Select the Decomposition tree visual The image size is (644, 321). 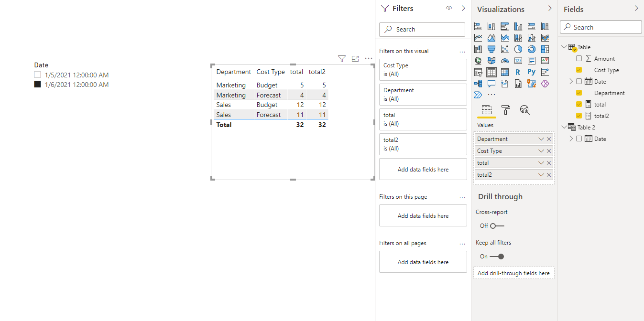tap(478, 84)
